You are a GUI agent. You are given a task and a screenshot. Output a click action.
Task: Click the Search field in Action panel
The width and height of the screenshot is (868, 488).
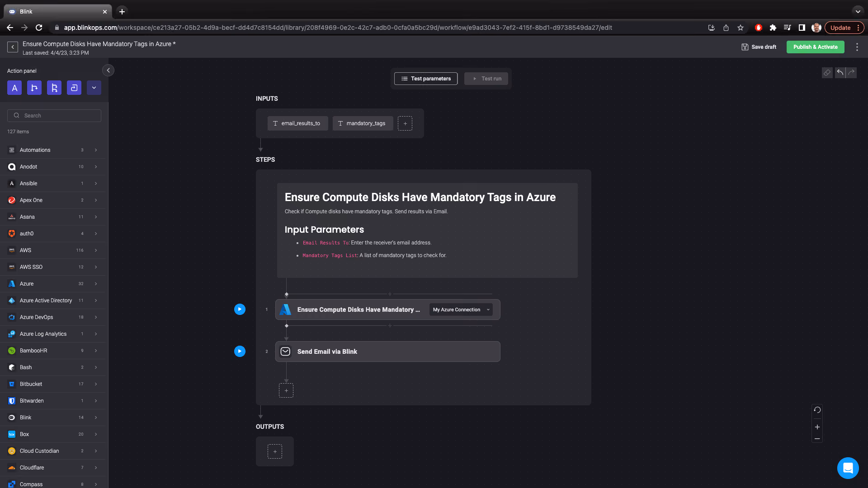click(54, 116)
